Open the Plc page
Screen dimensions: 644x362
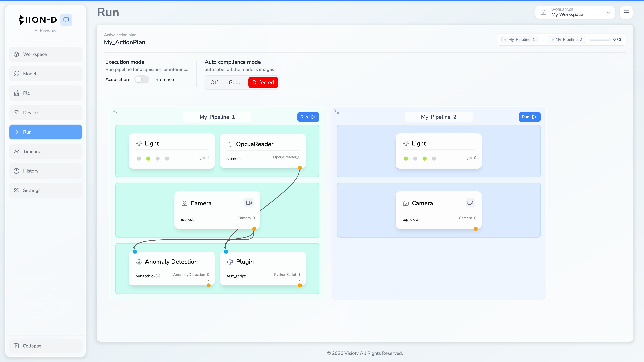point(46,93)
